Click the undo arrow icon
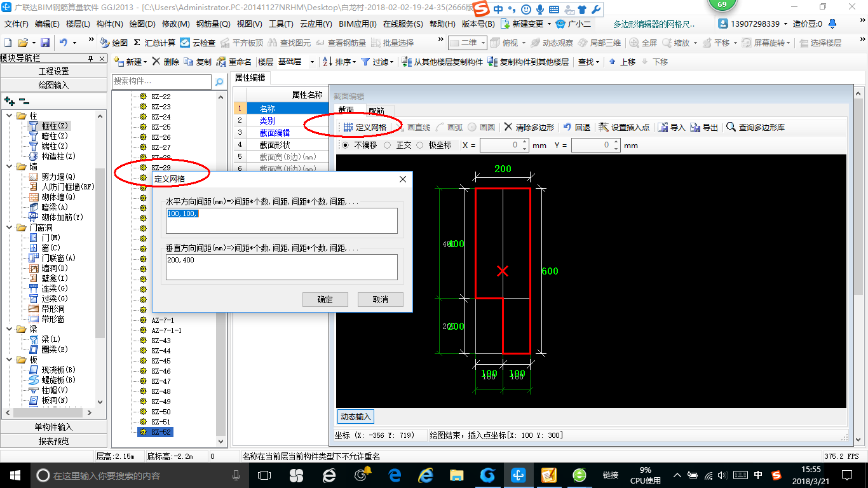 tap(64, 43)
